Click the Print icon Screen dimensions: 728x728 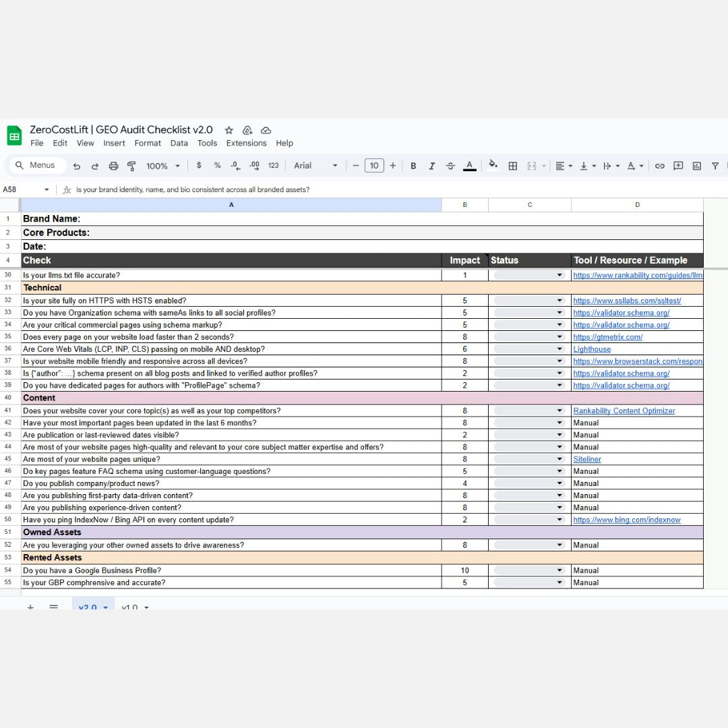pos(113,166)
